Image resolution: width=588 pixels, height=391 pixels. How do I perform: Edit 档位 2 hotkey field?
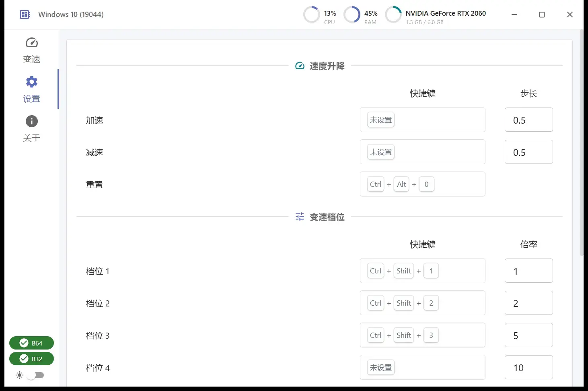pyautogui.click(x=422, y=303)
